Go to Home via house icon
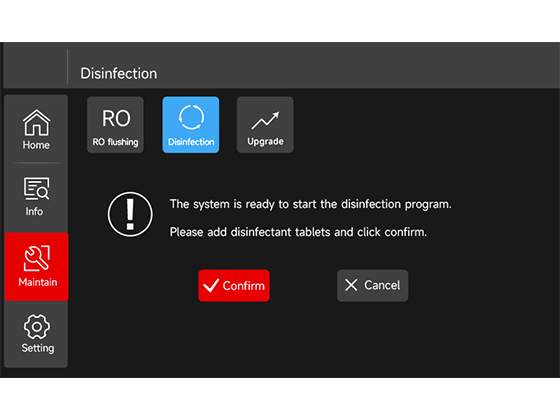560x420 pixels. point(36,122)
